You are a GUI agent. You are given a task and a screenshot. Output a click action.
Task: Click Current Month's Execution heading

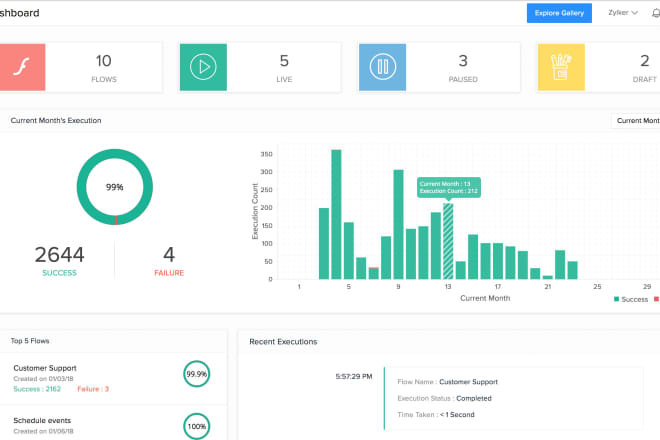[x=56, y=120]
